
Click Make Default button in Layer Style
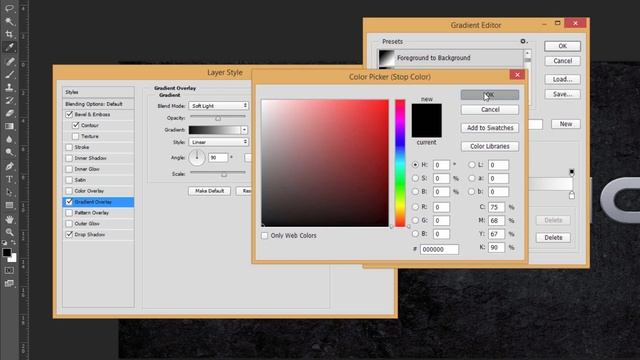(209, 191)
